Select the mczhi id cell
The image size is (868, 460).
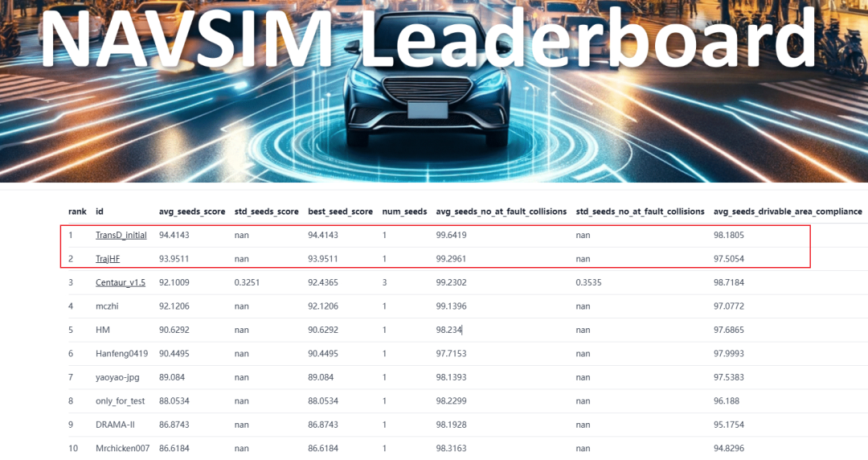point(107,306)
